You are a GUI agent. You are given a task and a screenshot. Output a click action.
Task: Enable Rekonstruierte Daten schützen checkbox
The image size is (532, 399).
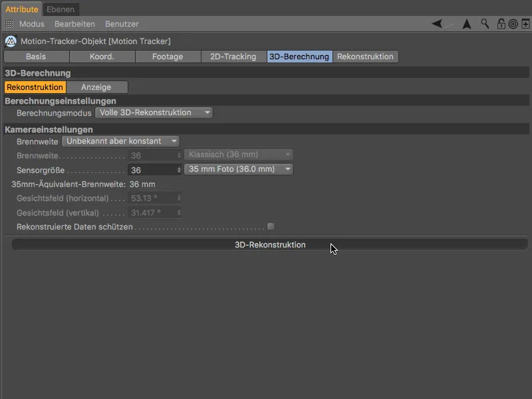[x=271, y=226]
